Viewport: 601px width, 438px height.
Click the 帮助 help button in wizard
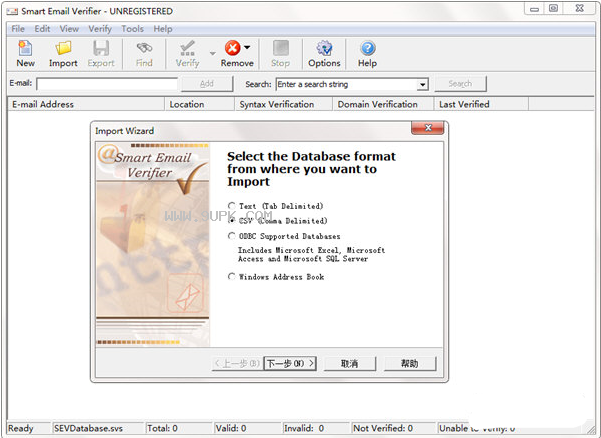(410, 363)
